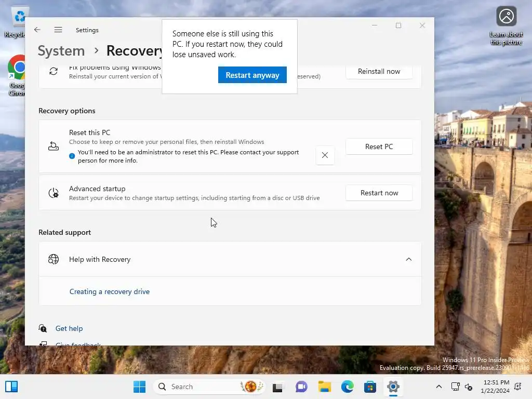532x399 pixels.
Task: Click the blue info icon
Action: click(x=72, y=156)
